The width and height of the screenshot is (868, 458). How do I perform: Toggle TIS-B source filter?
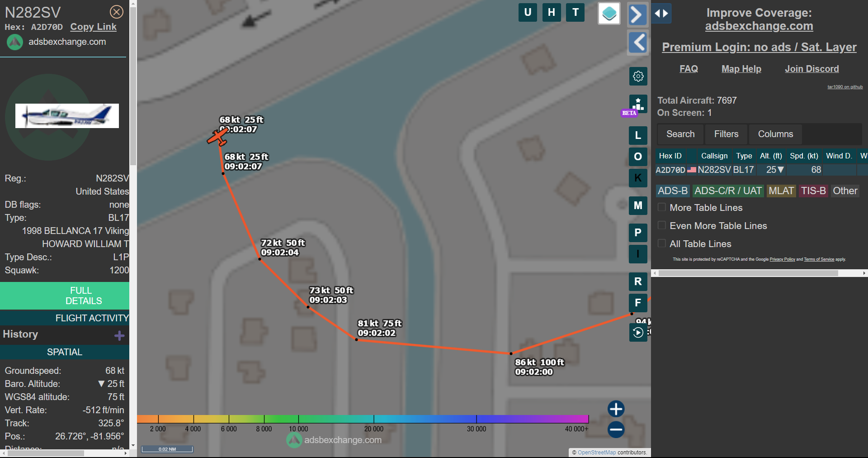813,191
